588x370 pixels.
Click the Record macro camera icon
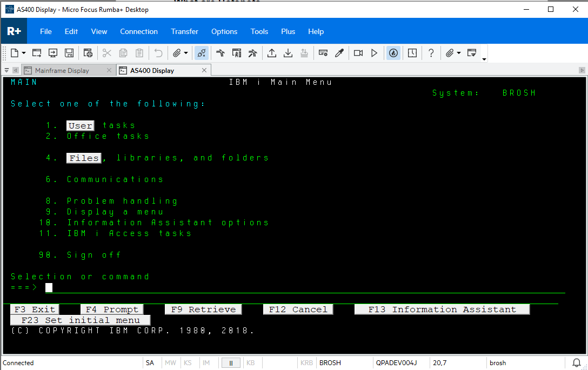click(x=358, y=53)
